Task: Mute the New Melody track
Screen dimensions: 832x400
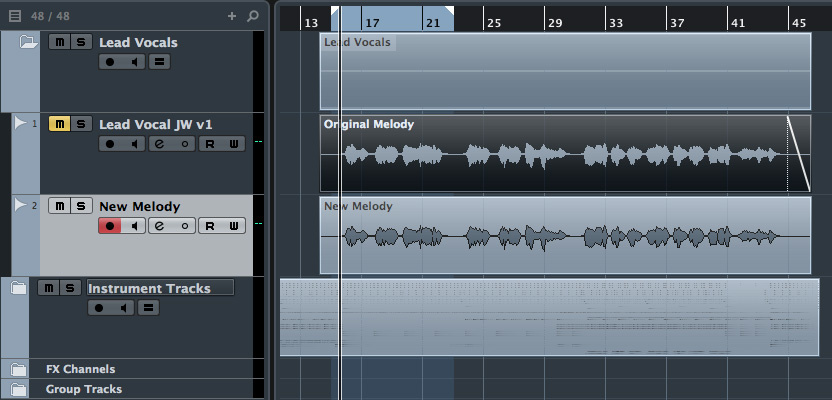Action: [x=59, y=206]
